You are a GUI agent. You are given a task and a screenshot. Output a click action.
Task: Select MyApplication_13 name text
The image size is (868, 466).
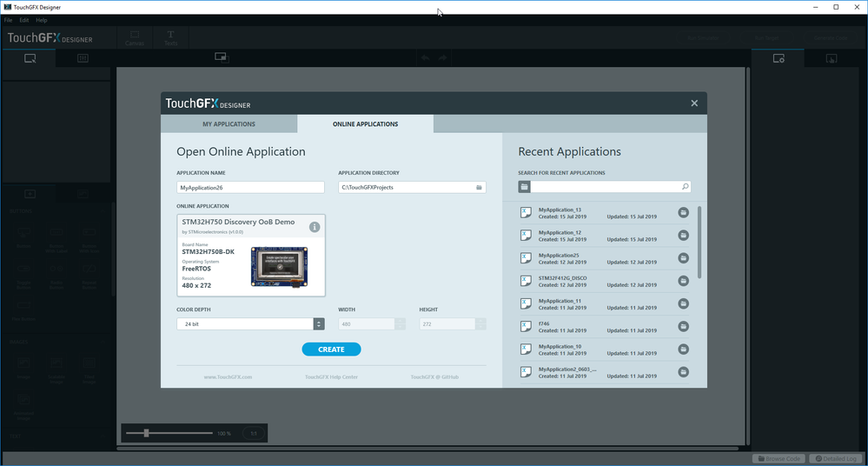pos(560,210)
